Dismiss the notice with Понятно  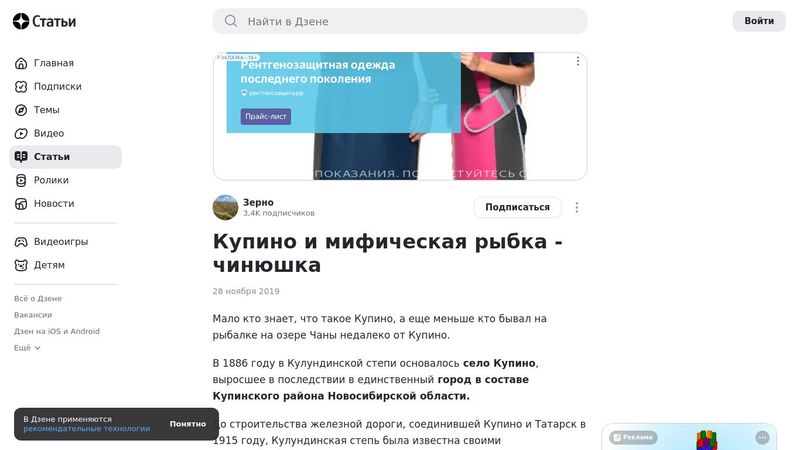(x=188, y=424)
